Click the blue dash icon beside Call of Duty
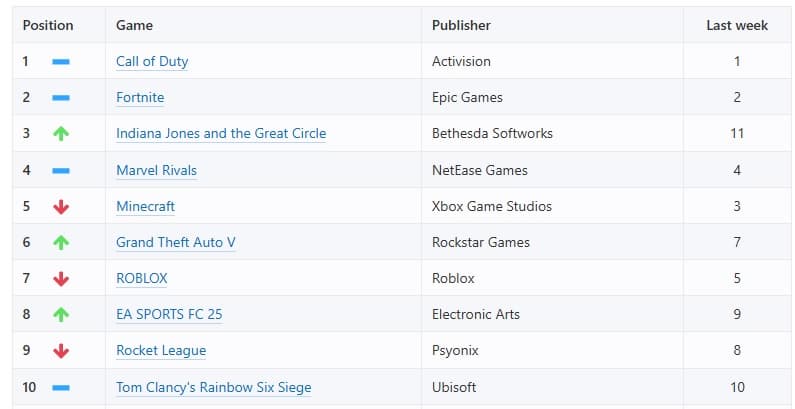This screenshot has width=795, height=409. [x=61, y=62]
